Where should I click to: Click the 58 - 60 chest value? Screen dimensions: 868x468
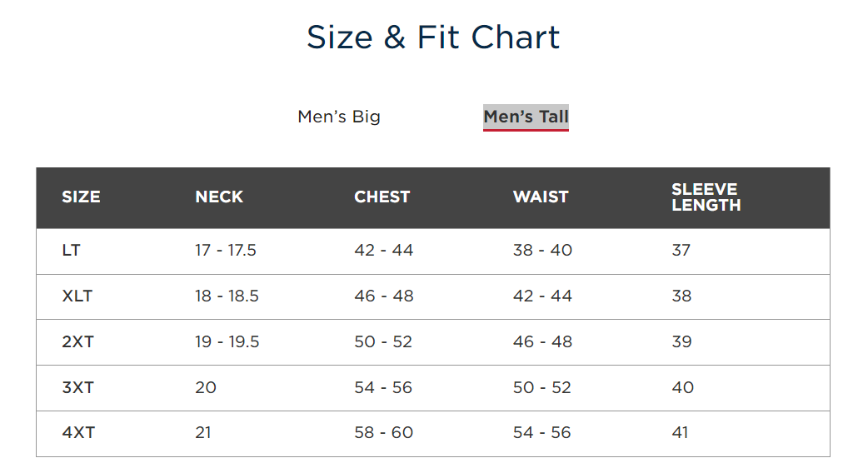pyautogui.click(x=384, y=432)
